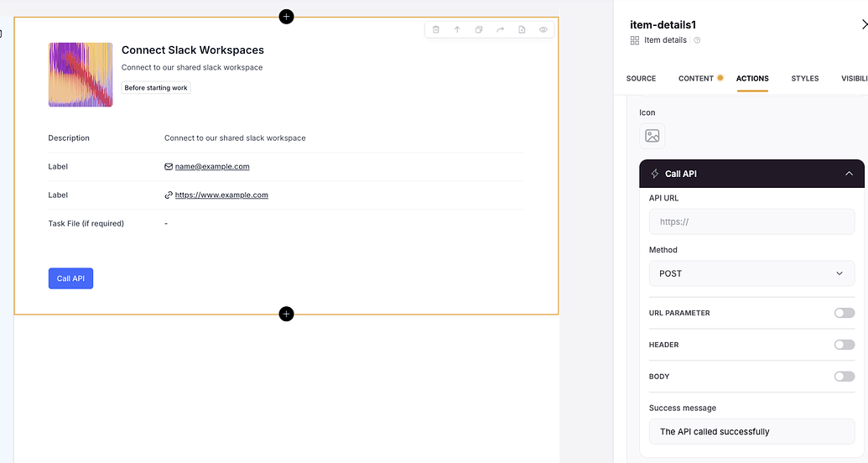This screenshot has width=868, height=463.
Task: Click the Description row label
Action: [69, 138]
